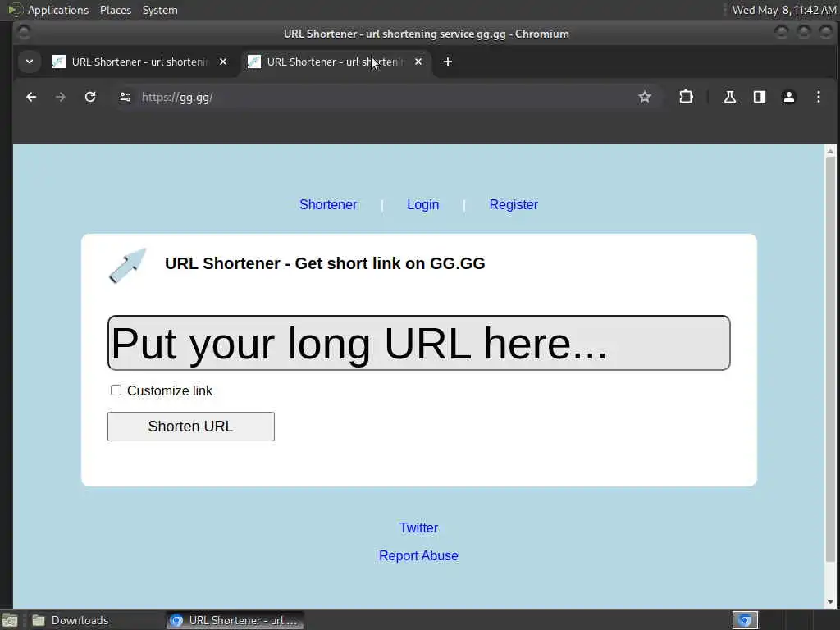This screenshot has width=840, height=630.
Task: Switch to the first URL Shortener tab
Action: (x=139, y=62)
